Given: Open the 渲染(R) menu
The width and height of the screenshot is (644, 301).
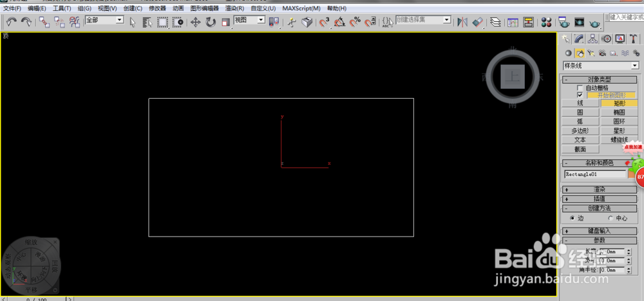Looking at the screenshot, I should tap(234, 8).
